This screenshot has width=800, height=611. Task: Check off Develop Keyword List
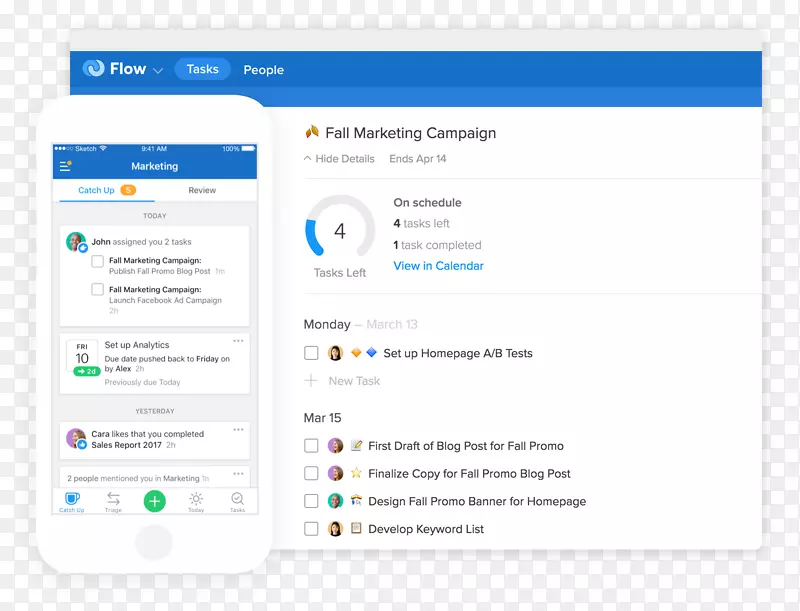tap(311, 528)
